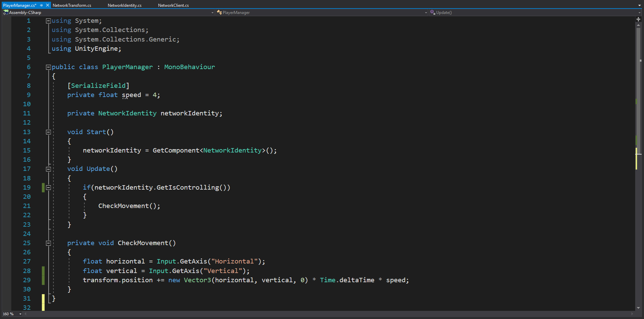This screenshot has width=644, height=319.
Task: Click 'Vector3' on line 29
Action: pyautogui.click(x=198, y=280)
